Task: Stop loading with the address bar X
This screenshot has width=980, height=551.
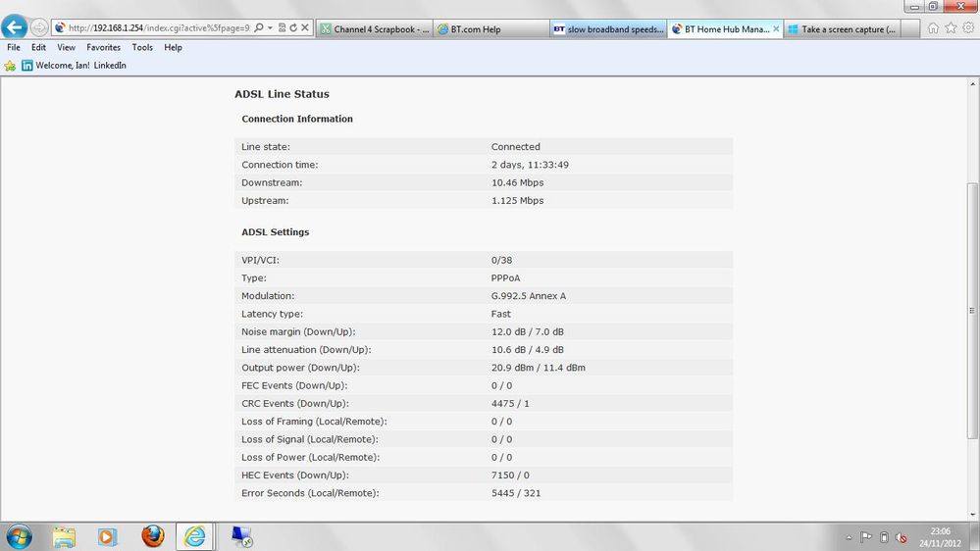Action: click(304, 28)
